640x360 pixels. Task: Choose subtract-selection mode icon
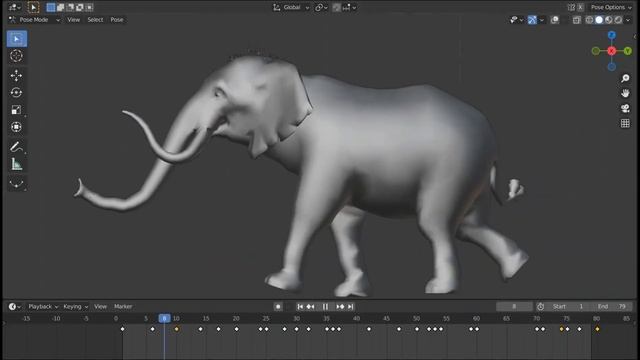(x=70, y=7)
